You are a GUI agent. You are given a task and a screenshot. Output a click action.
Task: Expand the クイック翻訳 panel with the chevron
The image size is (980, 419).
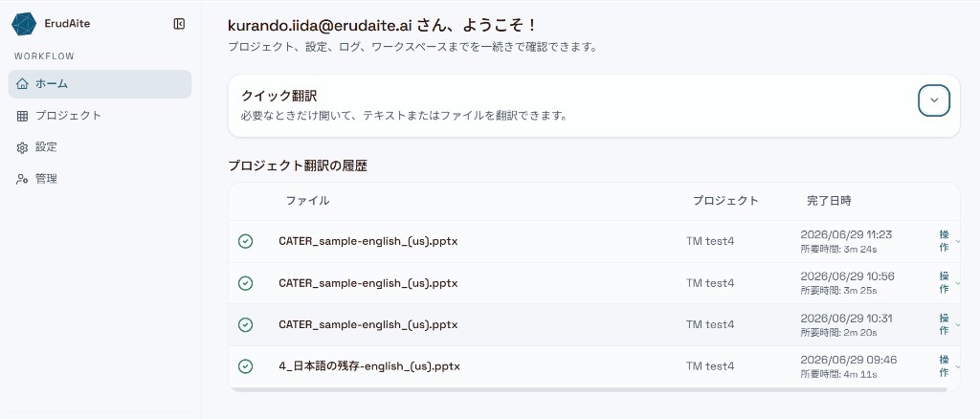click(x=934, y=100)
